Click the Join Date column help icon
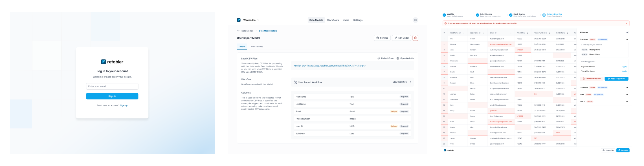 (564, 33)
